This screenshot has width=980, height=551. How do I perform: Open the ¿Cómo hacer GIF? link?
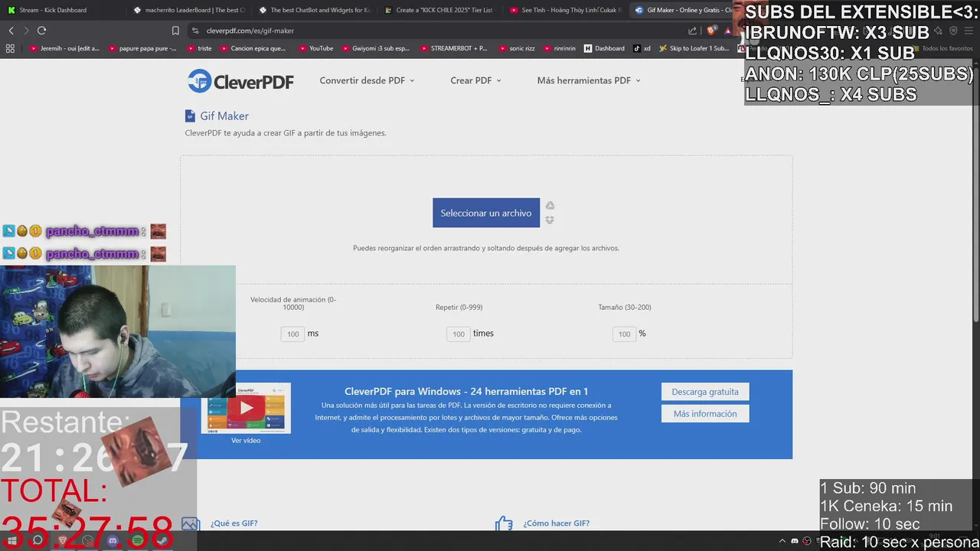pos(557,523)
